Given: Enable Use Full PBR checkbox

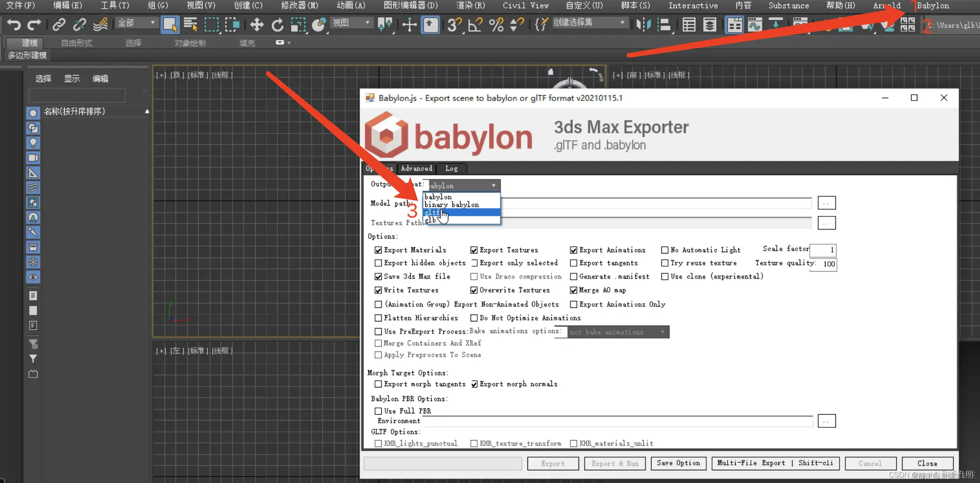Looking at the screenshot, I should point(378,411).
